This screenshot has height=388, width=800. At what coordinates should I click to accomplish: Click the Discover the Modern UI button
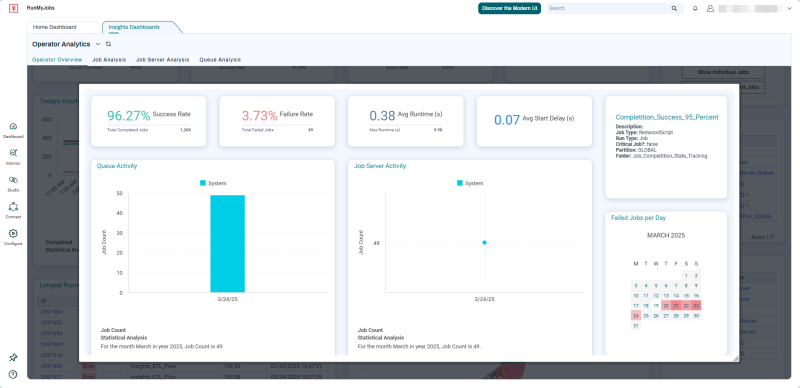tap(509, 9)
